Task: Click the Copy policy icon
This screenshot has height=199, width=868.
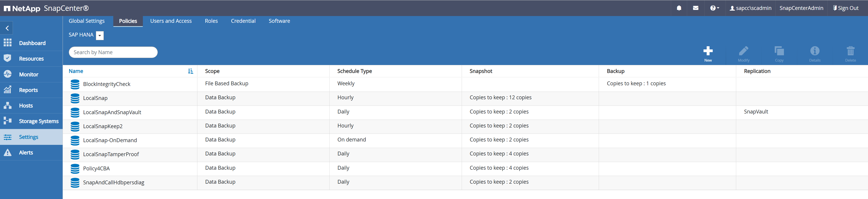Action: [x=779, y=51]
